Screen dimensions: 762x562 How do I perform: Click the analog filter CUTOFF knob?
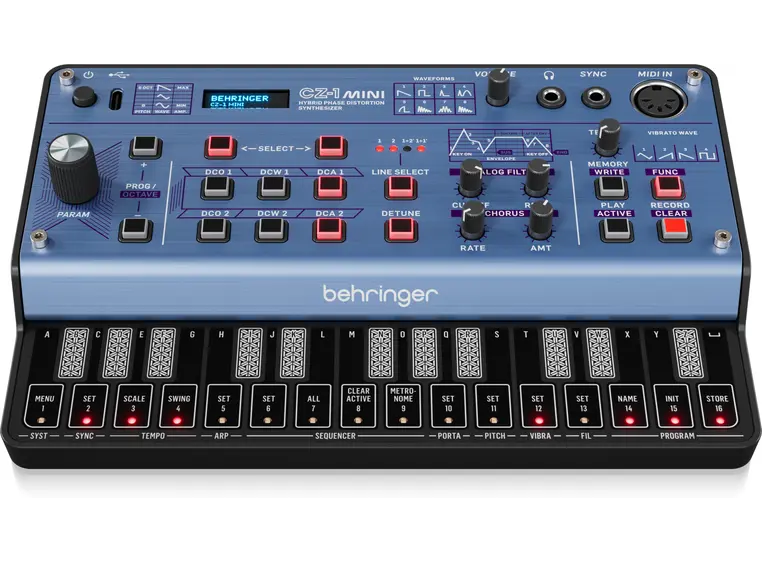(470, 177)
